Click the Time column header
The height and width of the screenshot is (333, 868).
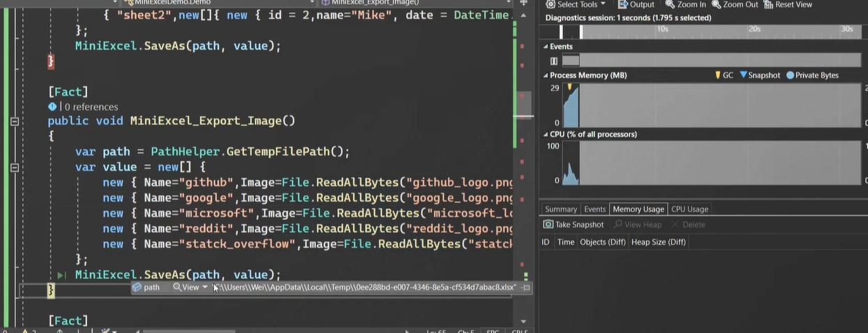coord(566,242)
